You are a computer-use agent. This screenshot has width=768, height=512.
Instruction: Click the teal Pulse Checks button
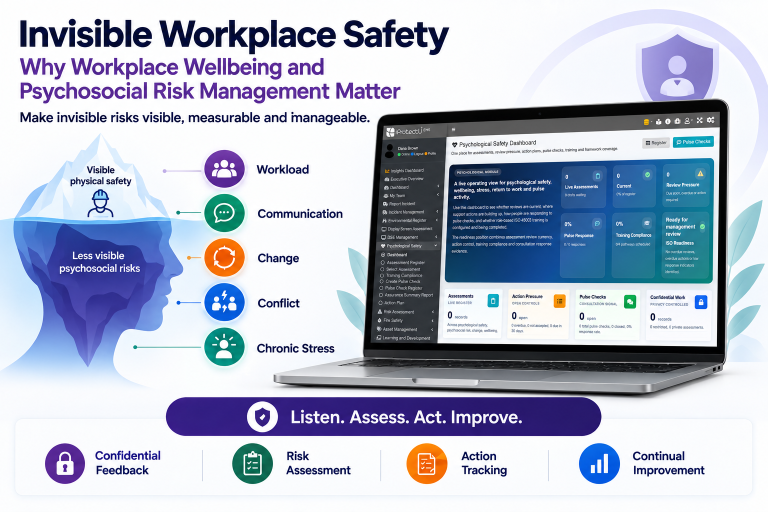point(693,142)
